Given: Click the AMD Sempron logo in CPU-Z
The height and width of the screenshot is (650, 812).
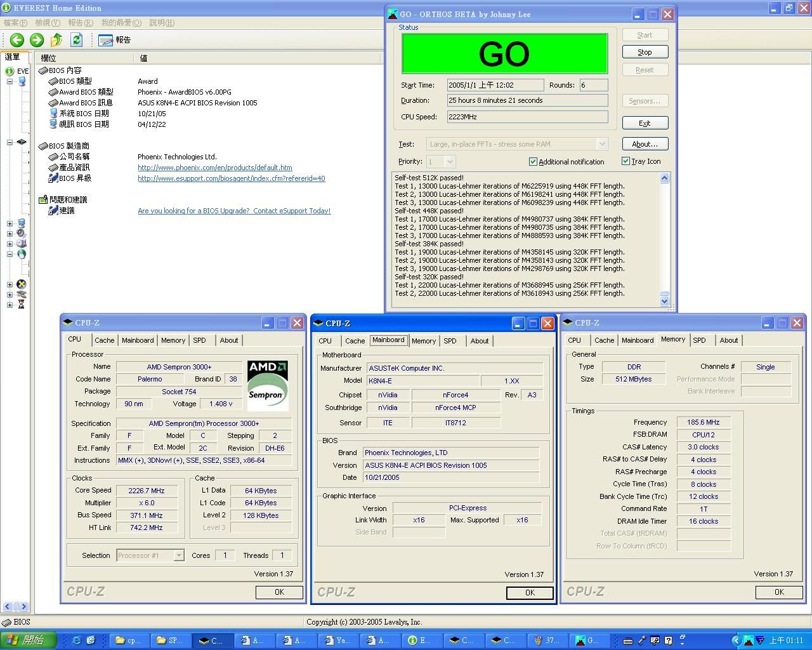Looking at the screenshot, I should click(x=268, y=385).
